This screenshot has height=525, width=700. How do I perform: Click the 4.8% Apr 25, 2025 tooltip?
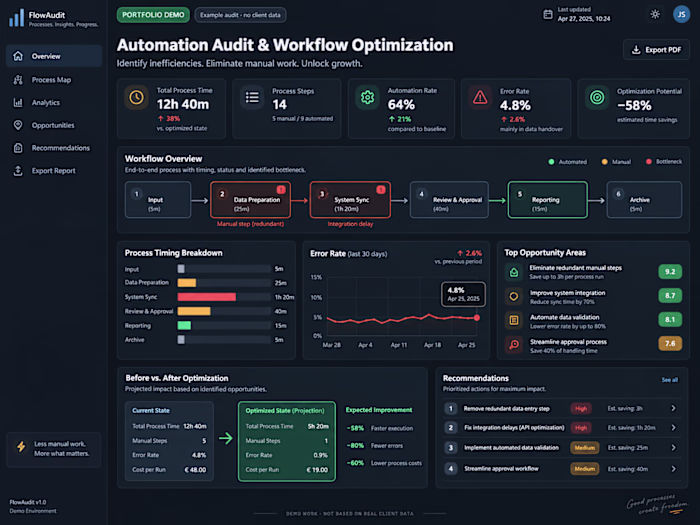[463, 294]
